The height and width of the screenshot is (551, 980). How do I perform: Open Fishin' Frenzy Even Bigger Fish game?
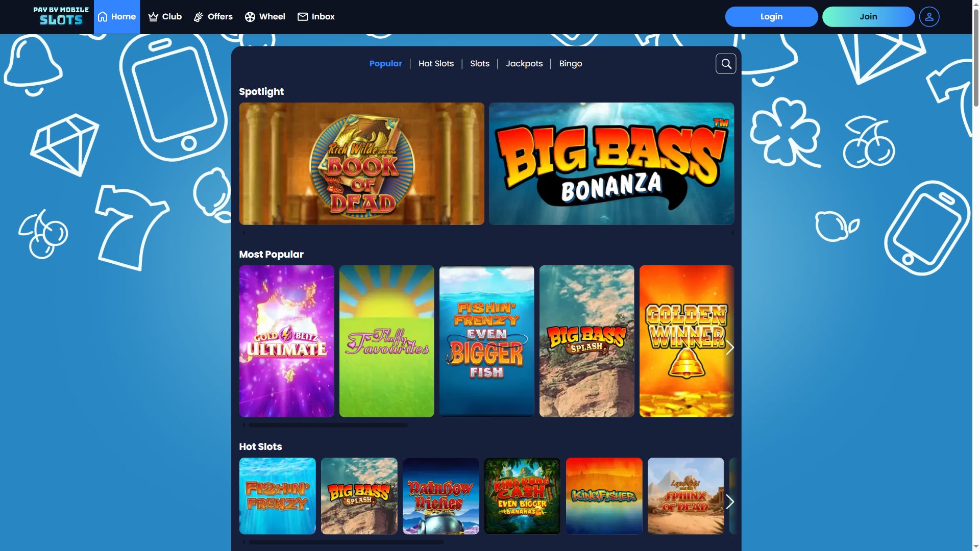(x=487, y=341)
